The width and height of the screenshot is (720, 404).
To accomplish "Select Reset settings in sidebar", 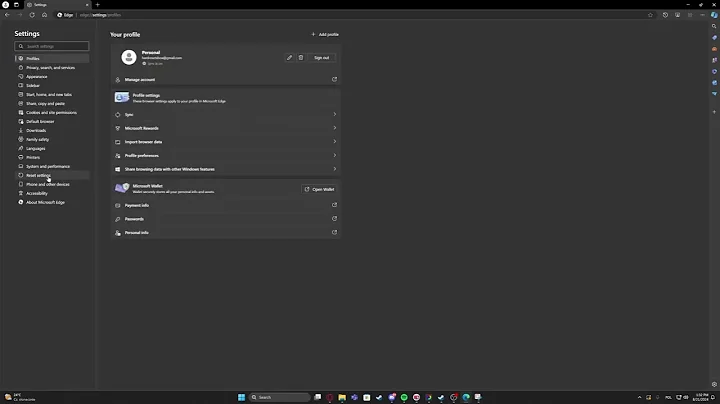I will click(52, 175).
